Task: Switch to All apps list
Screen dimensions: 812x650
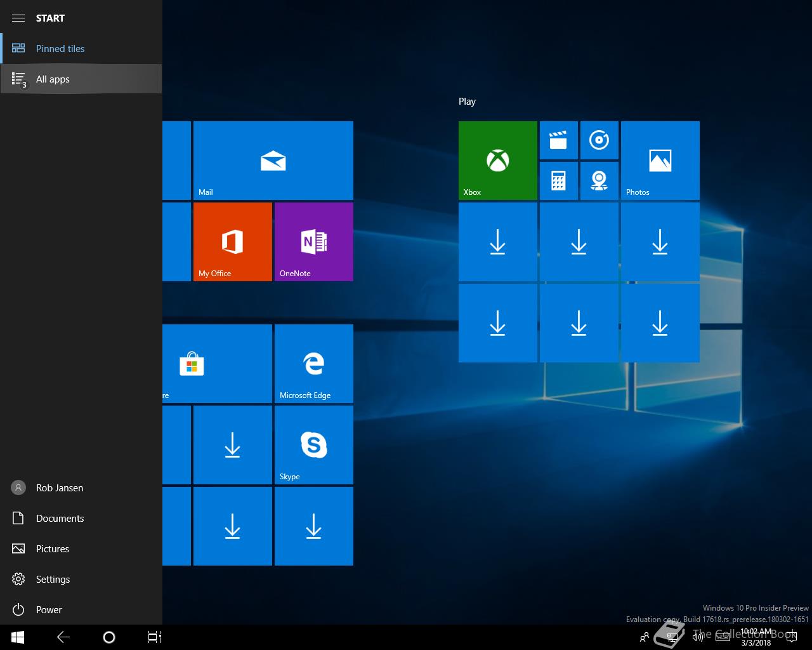Action: point(81,79)
